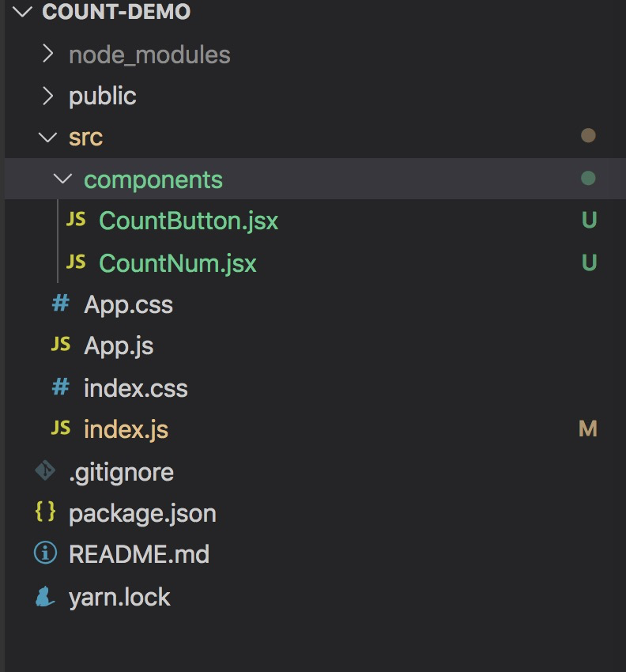Image resolution: width=626 pixels, height=672 pixels.
Task: Open the package.json file
Action: coord(142,513)
